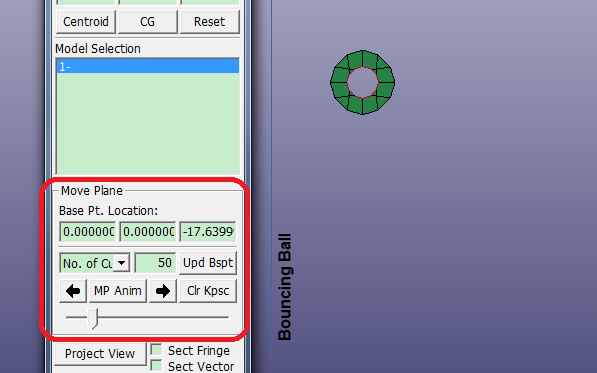597x373 pixels.
Task: Click the green ring model in viewport
Action: coord(362,82)
